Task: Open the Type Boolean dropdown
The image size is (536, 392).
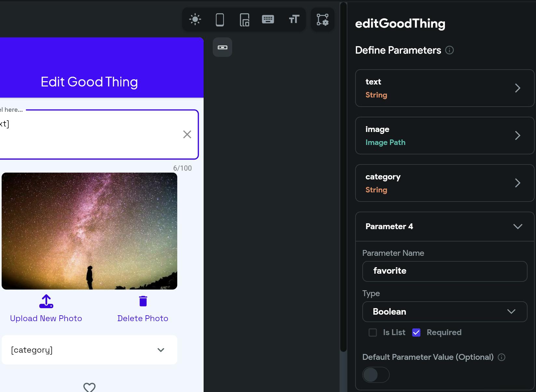Action: 445,312
